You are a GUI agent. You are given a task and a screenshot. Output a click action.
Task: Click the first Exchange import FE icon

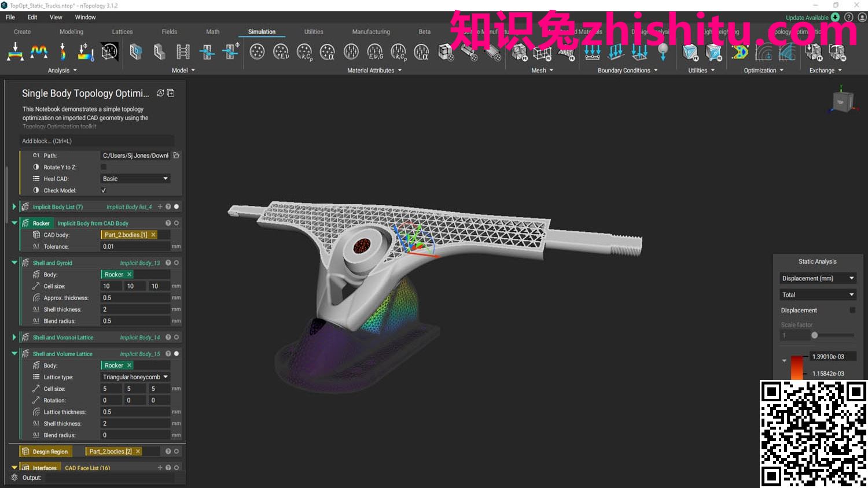[x=814, y=52]
